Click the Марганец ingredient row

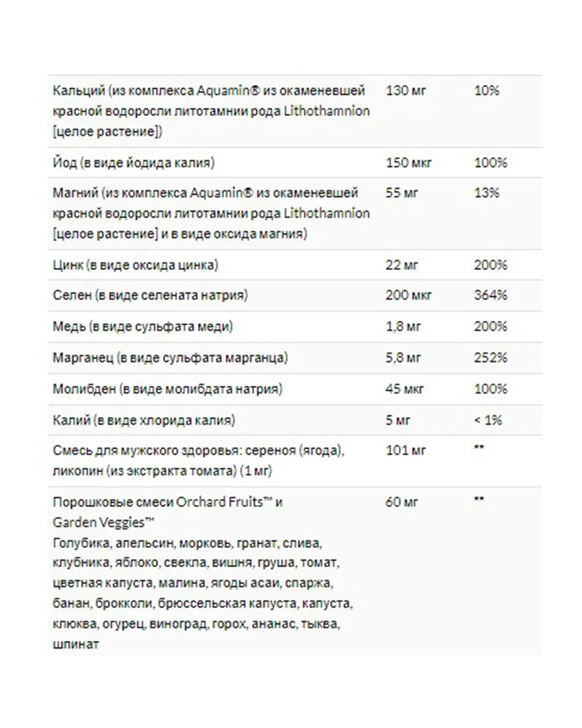click(x=295, y=358)
